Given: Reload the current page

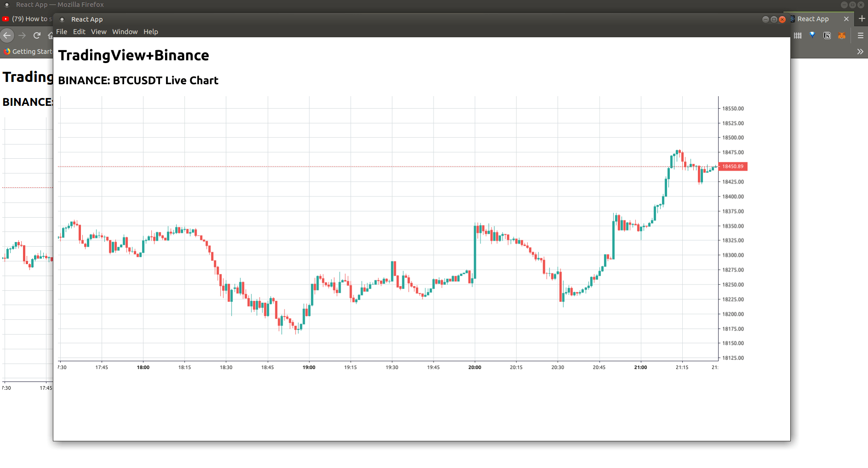Looking at the screenshot, I should pyautogui.click(x=37, y=35).
